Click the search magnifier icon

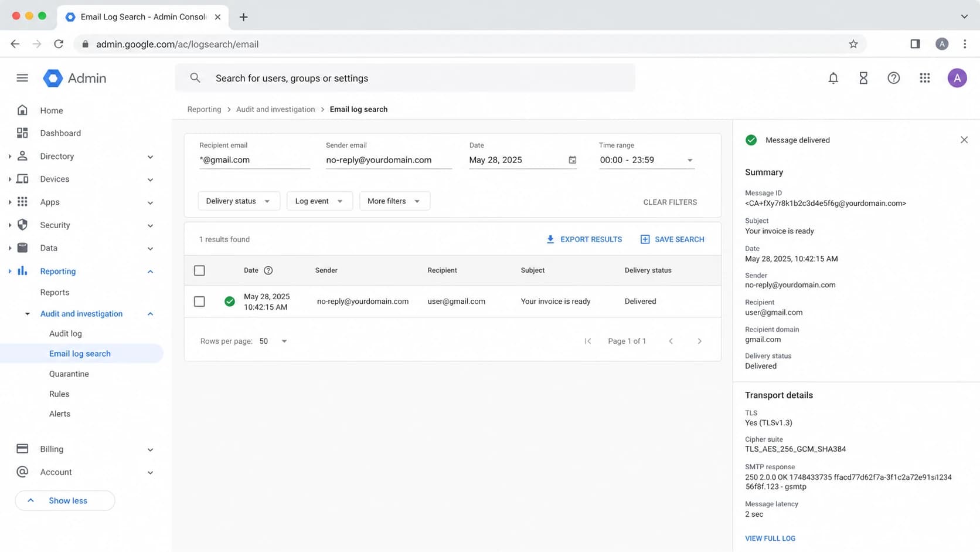195,78
